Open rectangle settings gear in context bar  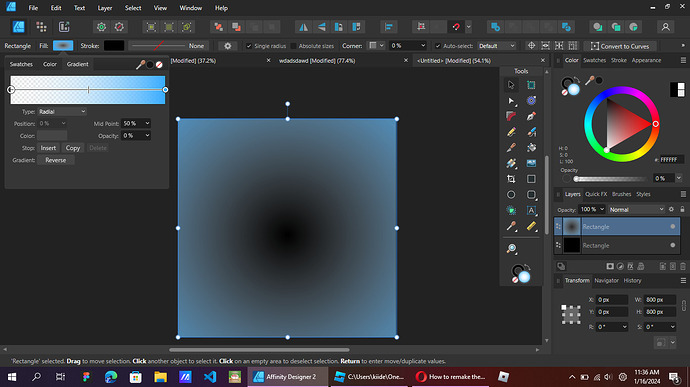pos(228,46)
